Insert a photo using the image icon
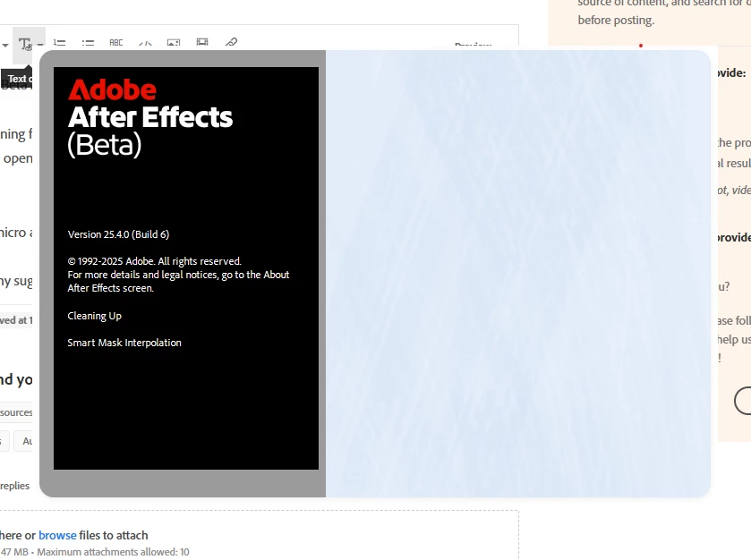 174,43
